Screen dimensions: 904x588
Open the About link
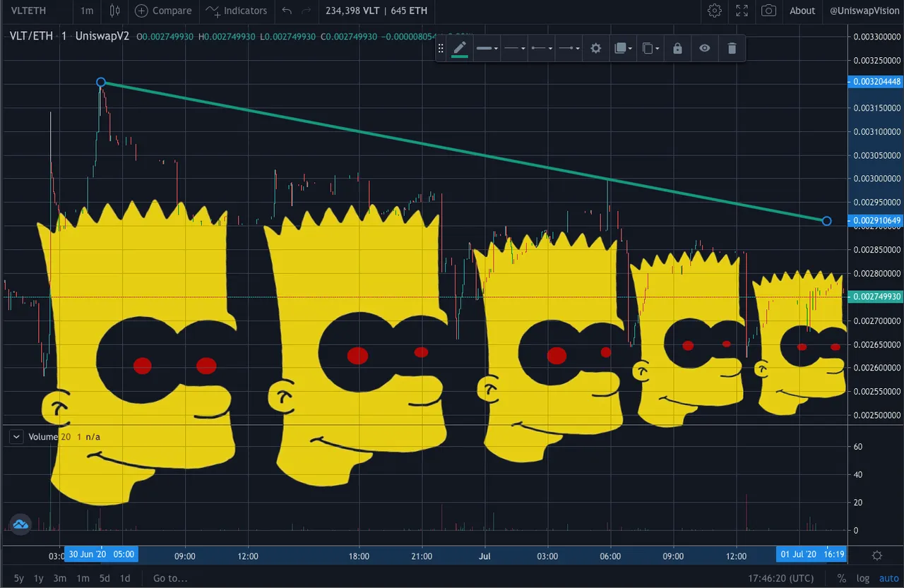tap(802, 11)
